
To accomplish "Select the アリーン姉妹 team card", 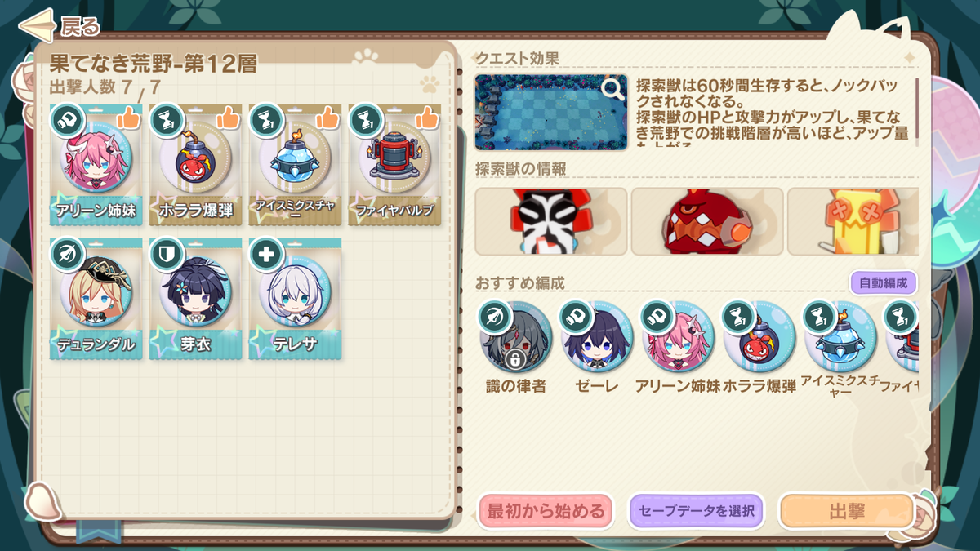I will (x=96, y=165).
